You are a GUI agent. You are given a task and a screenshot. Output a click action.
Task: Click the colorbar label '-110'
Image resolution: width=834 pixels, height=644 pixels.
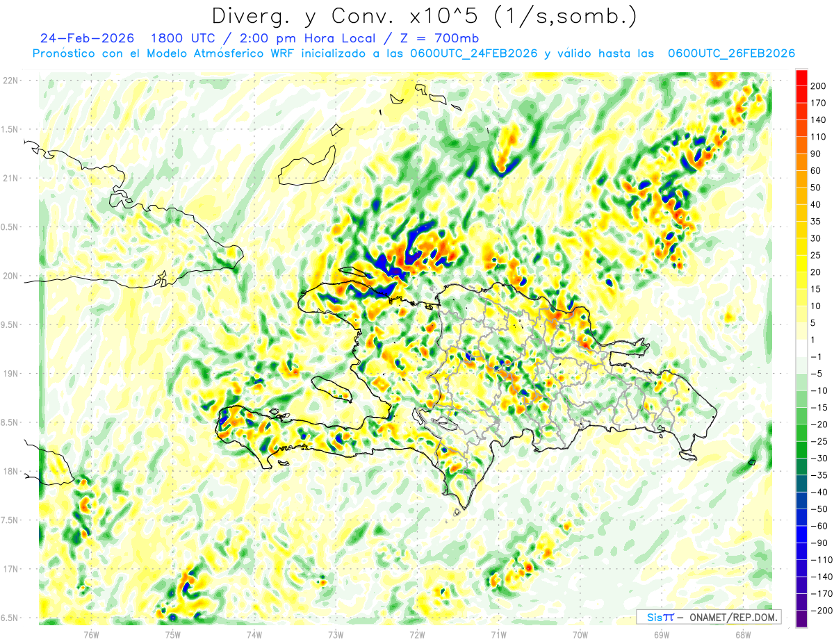point(821,560)
